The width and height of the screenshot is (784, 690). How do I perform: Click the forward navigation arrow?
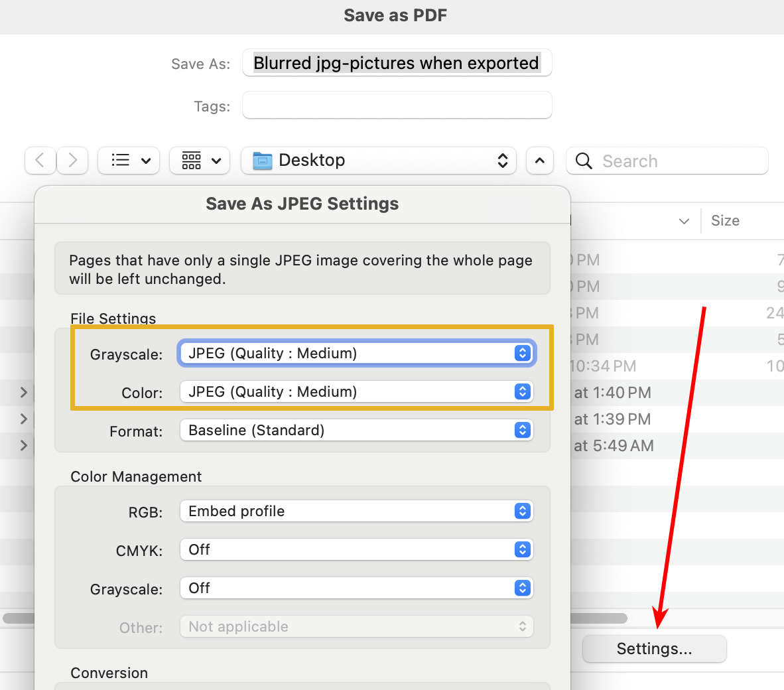coord(72,160)
